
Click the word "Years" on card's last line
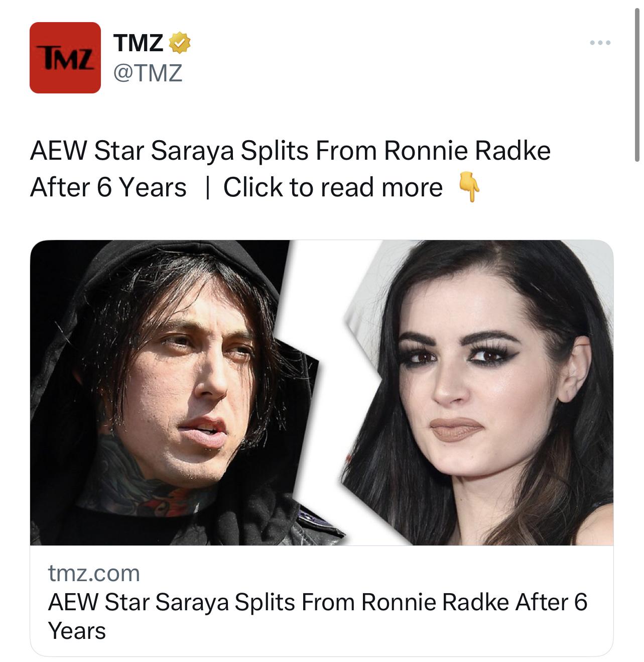coord(77,631)
